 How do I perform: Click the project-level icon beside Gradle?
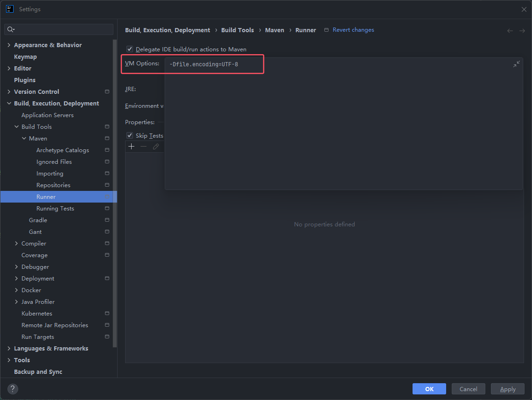coord(107,220)
